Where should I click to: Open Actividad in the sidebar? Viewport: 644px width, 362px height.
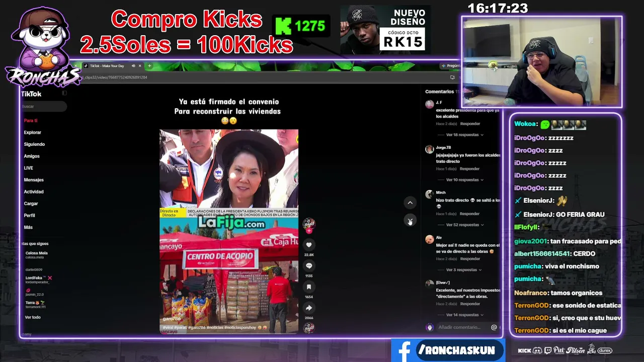[34, 192]
